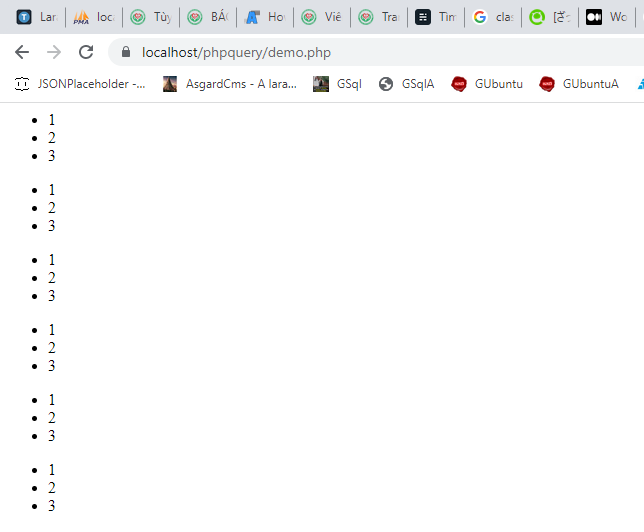
Task: Switch to the 'Tùy' tab
Action: pos(151,17)
